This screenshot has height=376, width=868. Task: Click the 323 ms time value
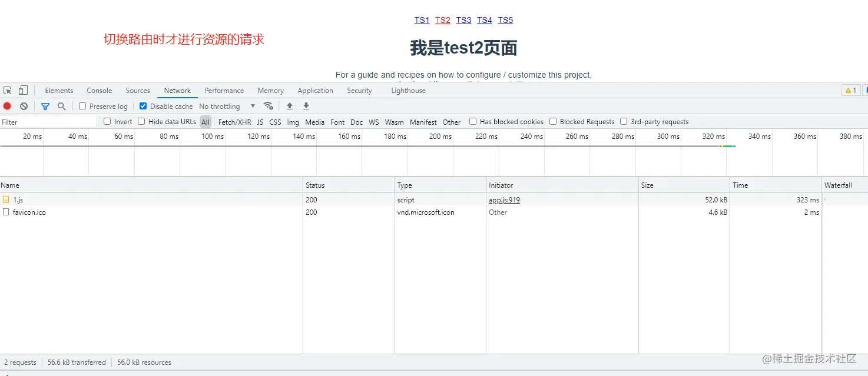(808, 200)
